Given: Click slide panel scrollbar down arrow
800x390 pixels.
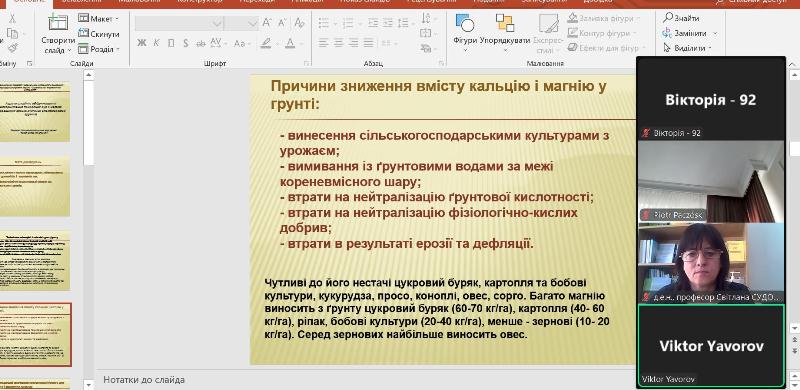Looking at the screenshot, I should click(88, 384).
